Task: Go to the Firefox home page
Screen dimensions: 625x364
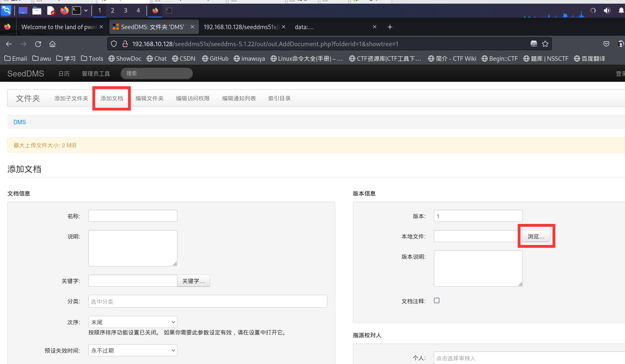Action: (x=52, y=44)
